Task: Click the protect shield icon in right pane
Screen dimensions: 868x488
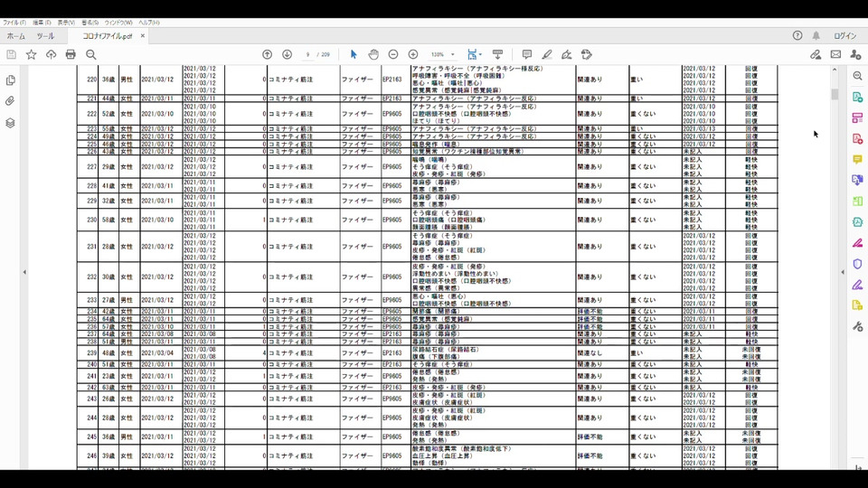Action: click(x=857, y=264)
